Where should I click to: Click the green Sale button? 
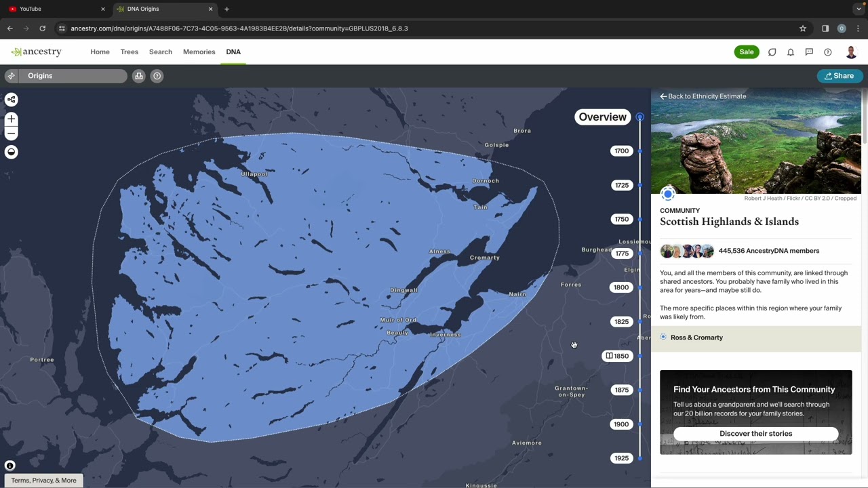(x=747, y=52)
